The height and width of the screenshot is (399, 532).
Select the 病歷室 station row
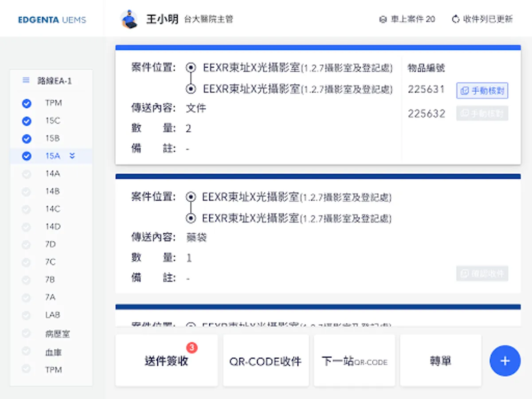[51, 334]
